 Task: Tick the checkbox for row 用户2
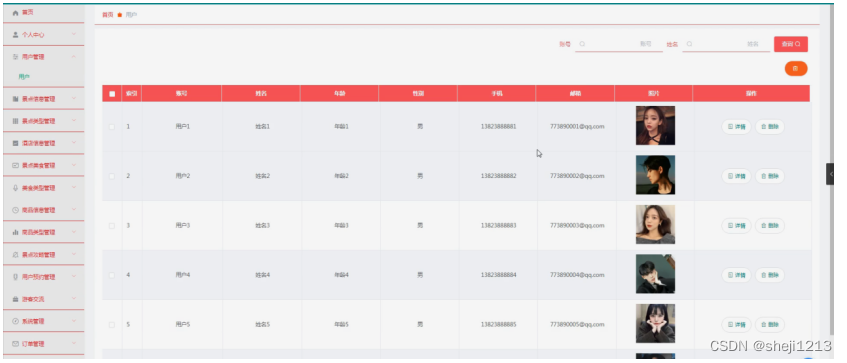coord(112,176)
